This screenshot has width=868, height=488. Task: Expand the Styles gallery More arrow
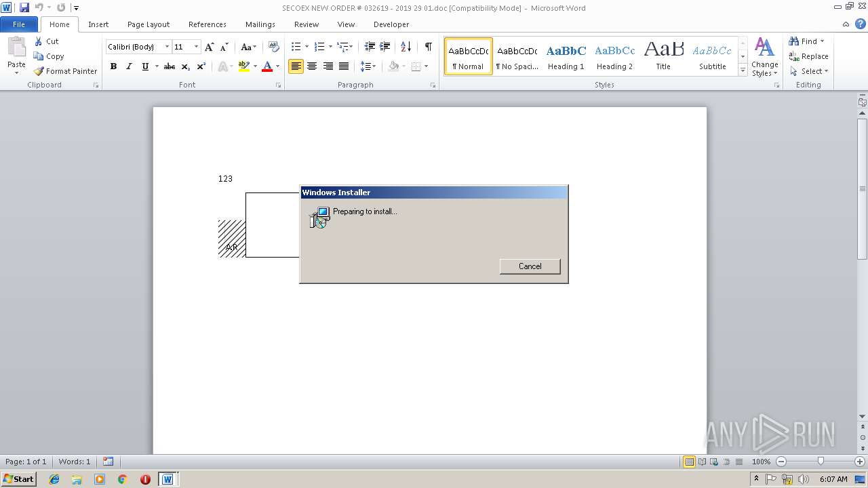[743, 70]
